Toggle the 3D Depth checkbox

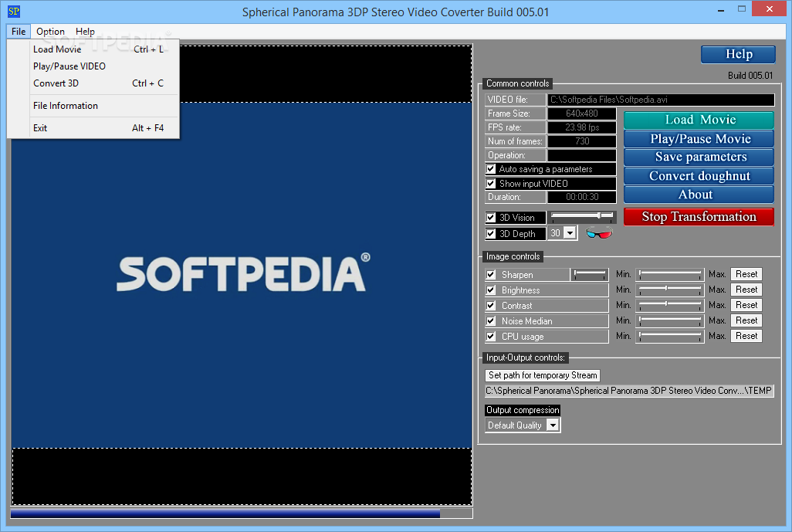point(491,233)
